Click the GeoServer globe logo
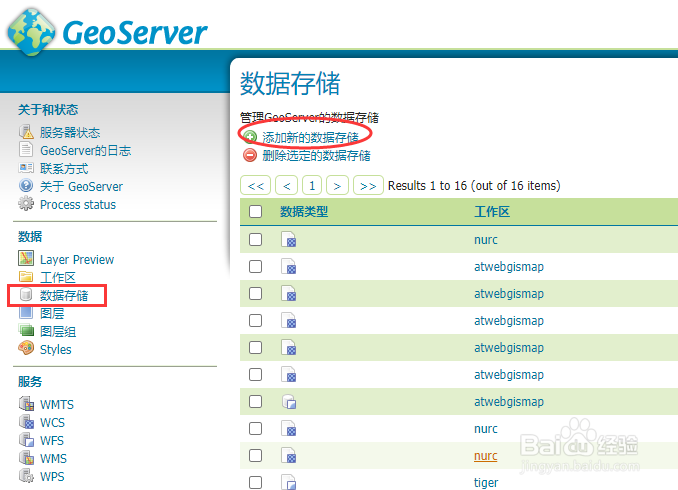Viewport: 678px width, 490px height. click(x=31, y=32)
